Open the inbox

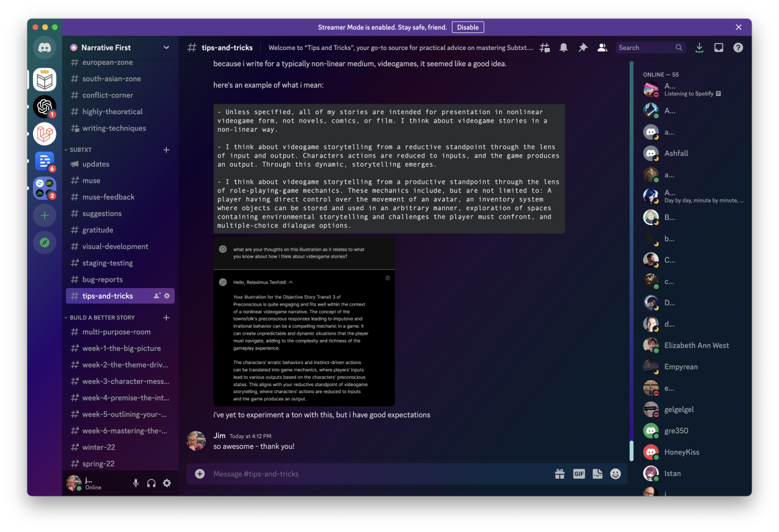[x=718, y=47]
